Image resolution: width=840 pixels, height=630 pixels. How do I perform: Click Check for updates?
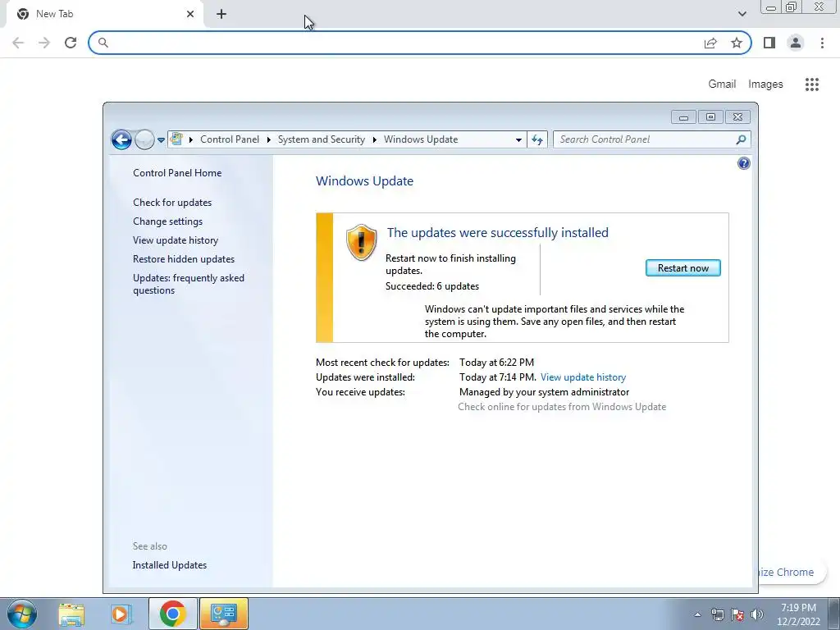(172, 203)
